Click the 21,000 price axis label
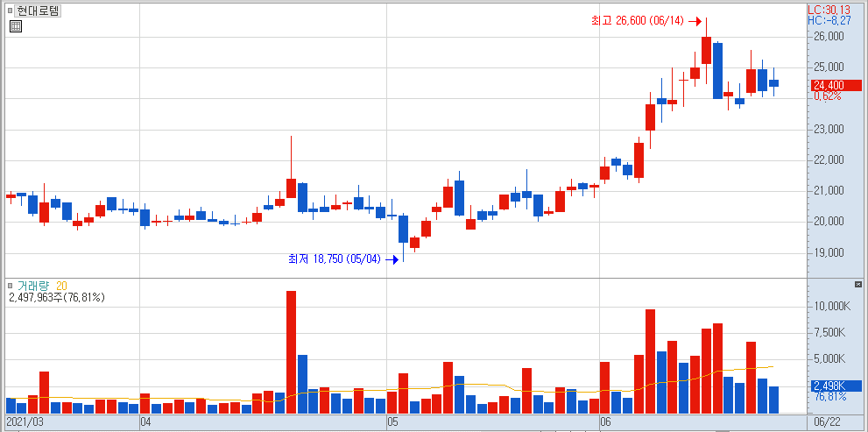Image resolution: width=868 pixels, height=432 pixels. tap(828, 190)
